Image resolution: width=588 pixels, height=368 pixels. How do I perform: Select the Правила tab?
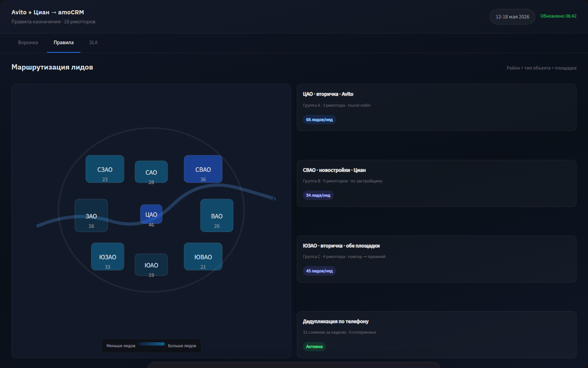(x=64, y=43)
